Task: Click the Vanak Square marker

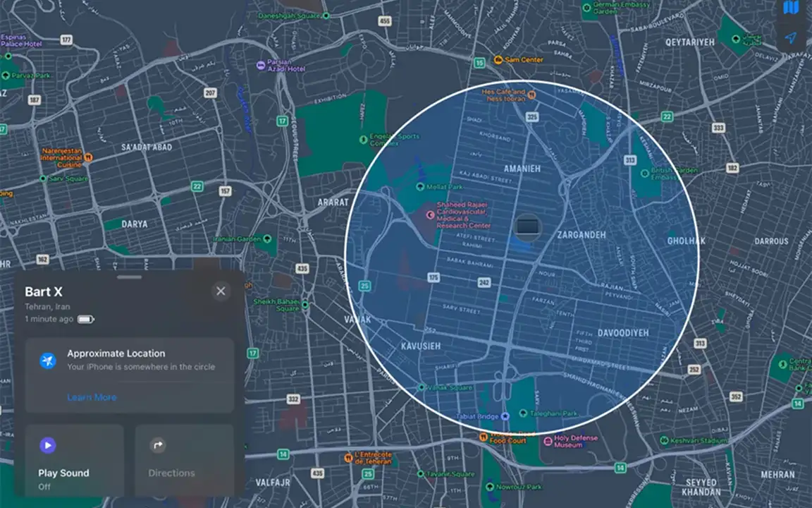Action: tap(422, 387)
